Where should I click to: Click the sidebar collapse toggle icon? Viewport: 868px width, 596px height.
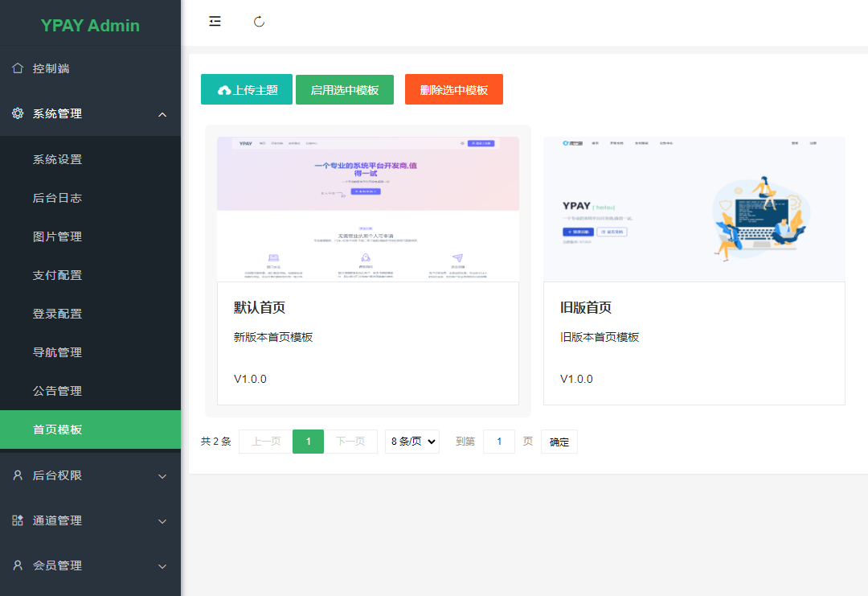tap(215, 22)
